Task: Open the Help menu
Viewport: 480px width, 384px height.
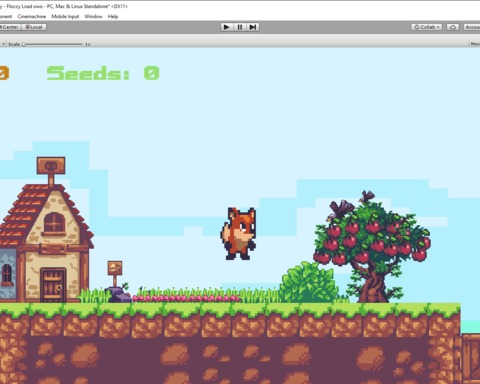Action: pos(113,16)
